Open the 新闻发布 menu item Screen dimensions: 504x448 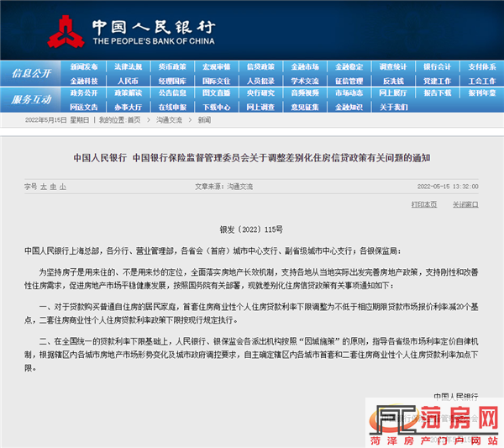click(84, 67)
